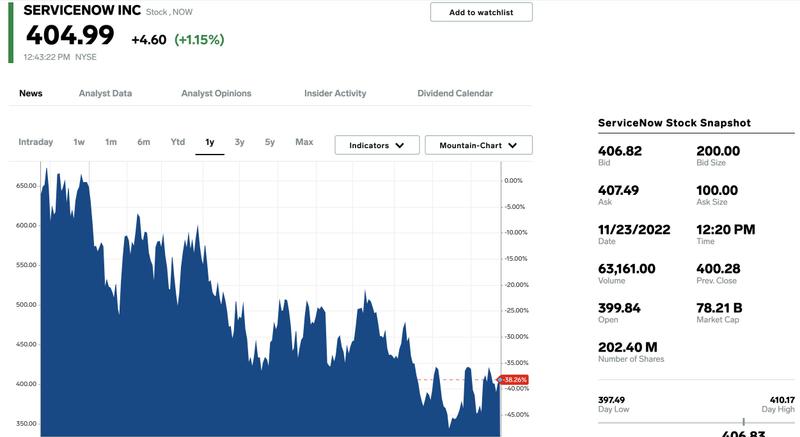This screenshot has width=800, height=437.
Task: Click the Stock, NOW ticker label
Action: click(x=169, y=12)
